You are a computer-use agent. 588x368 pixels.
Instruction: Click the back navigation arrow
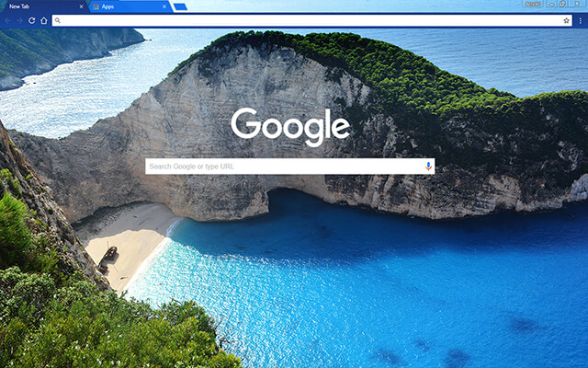pyautogui.click(x=6, y=20)
